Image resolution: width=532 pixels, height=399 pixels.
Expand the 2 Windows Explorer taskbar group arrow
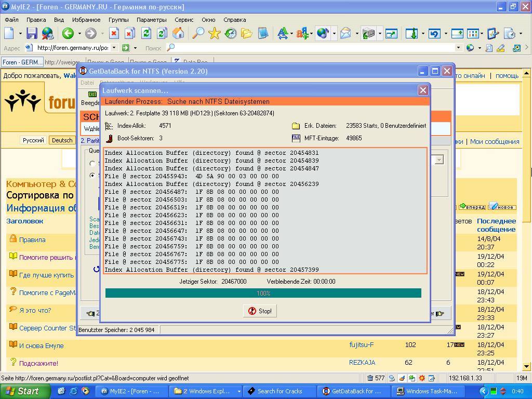point(239,391)
